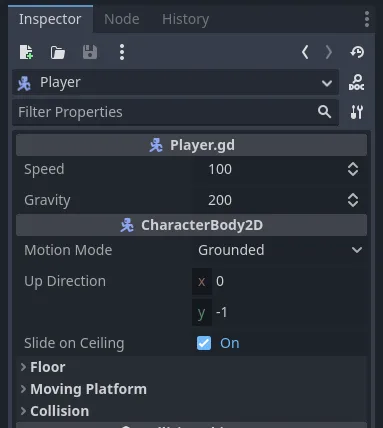Save the current resource disk icon
The width and height of the screenshot is (383, 428).
point(90,52)
